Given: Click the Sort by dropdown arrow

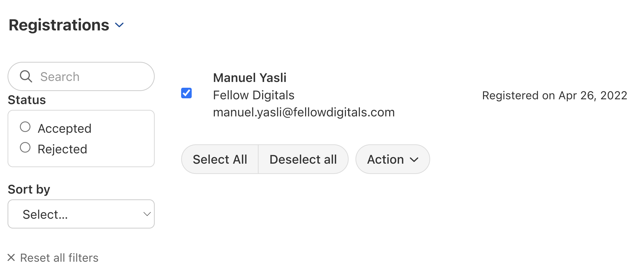Looking at the screenshot, I should click(147, 214).
